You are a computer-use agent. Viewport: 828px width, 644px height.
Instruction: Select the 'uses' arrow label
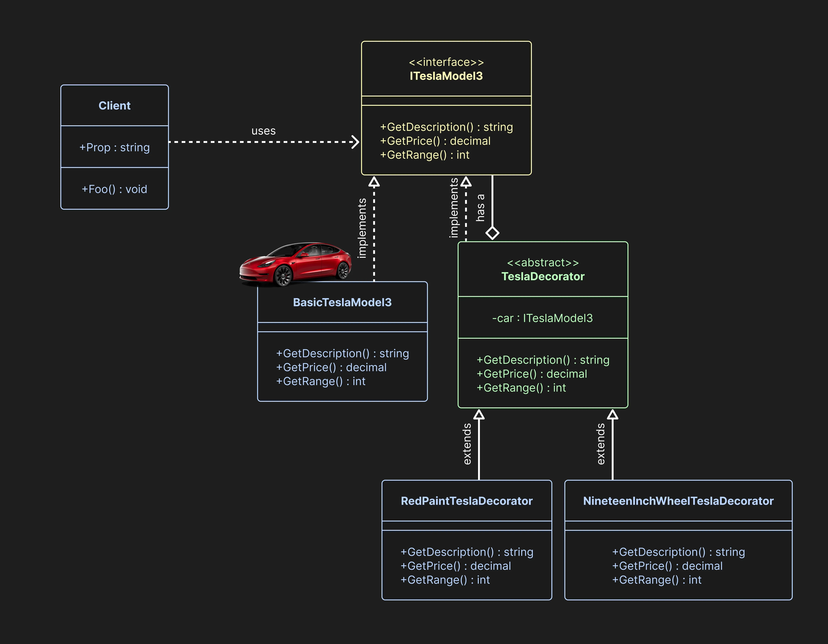coord(263,131)
